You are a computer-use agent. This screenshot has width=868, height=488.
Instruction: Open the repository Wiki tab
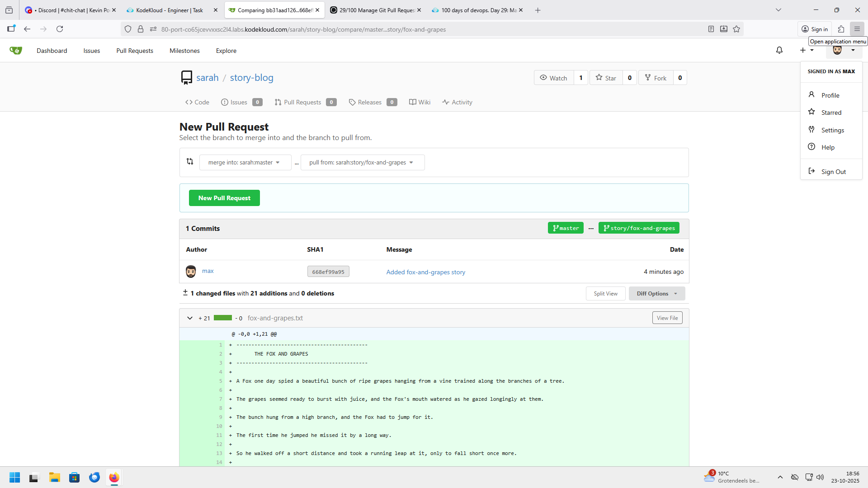click(x=420, y=103)
